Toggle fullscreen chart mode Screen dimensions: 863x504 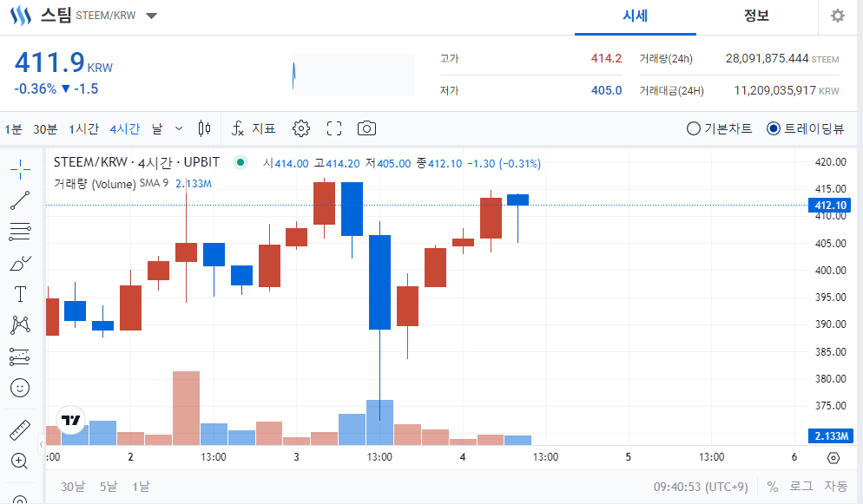point(334,128)
